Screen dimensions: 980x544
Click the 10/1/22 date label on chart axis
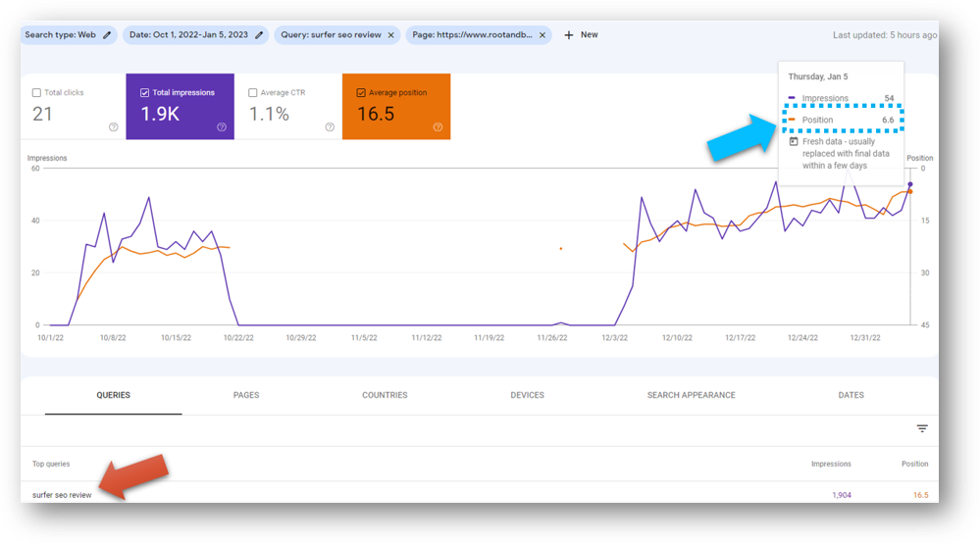(50, 338)
